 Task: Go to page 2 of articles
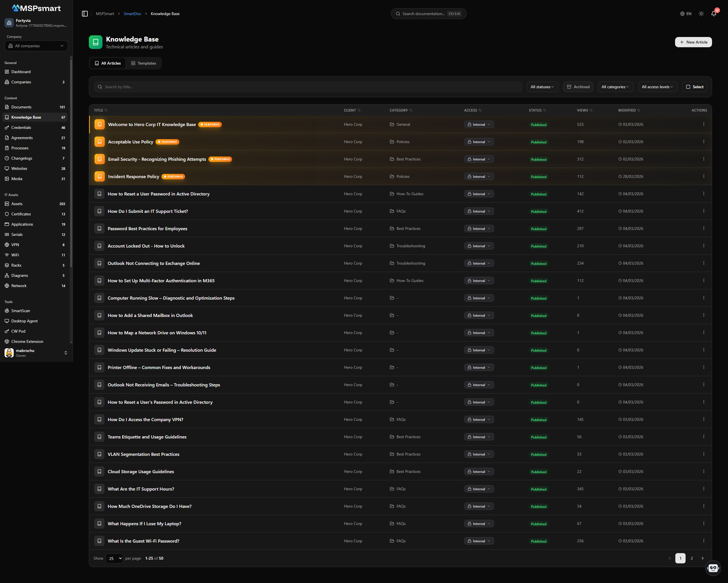pos(692,558)
